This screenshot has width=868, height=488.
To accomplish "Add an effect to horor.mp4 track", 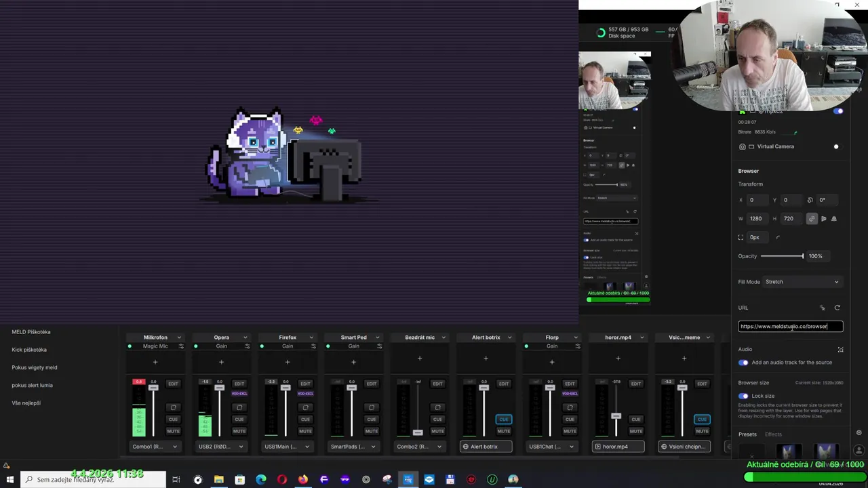I will 618,359.
